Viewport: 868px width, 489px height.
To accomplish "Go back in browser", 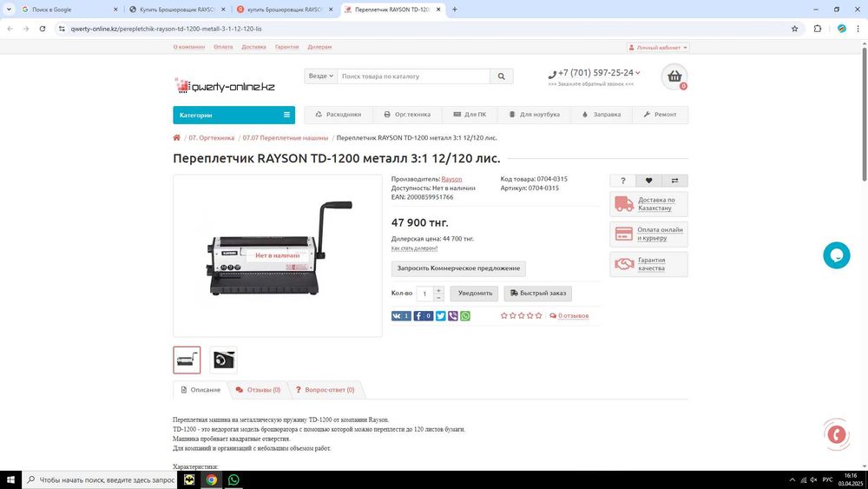I will 10,29.
